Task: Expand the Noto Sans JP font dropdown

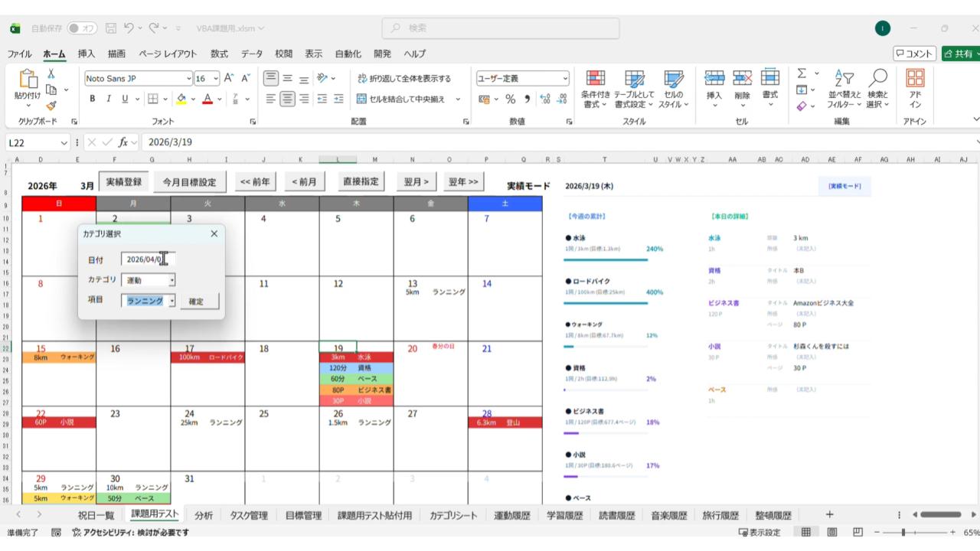Action: tap(189, 78)
